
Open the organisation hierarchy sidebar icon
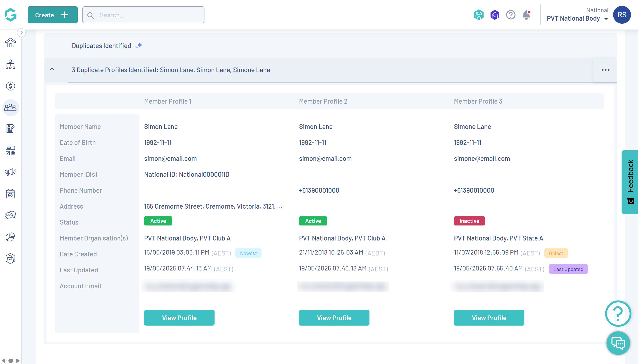pyautogui.click(x=10, y=64)
